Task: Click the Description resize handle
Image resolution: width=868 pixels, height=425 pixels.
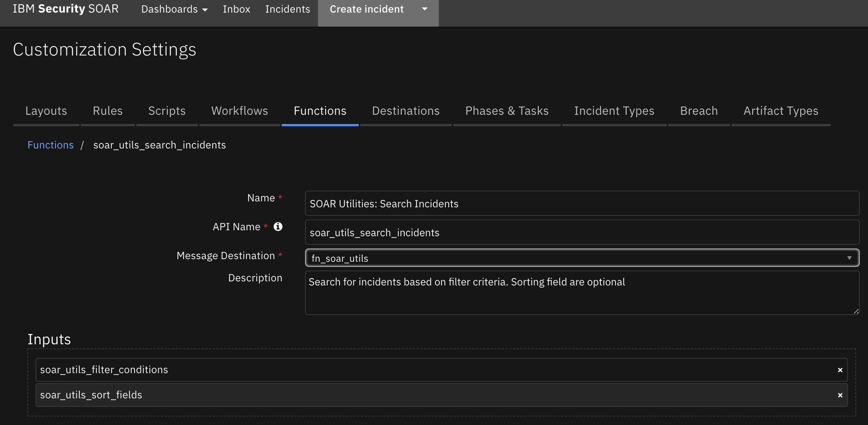Action: coord(856,311)
